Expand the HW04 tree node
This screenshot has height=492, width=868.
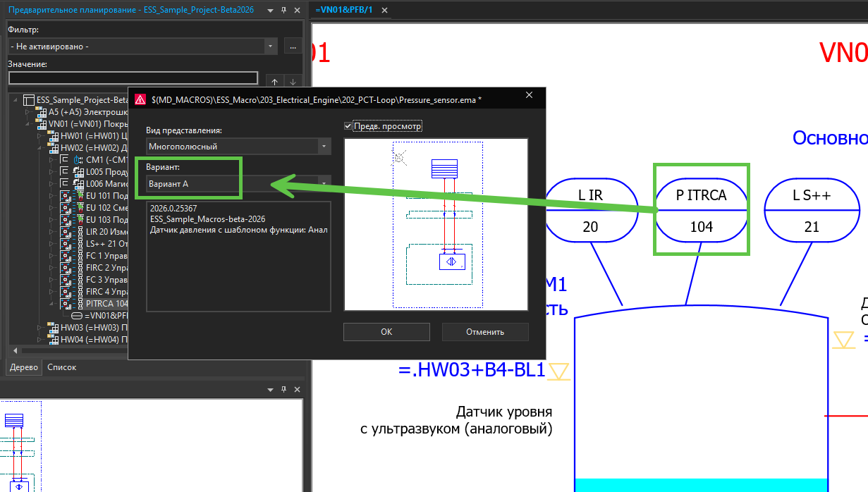(x=40, y=340)
